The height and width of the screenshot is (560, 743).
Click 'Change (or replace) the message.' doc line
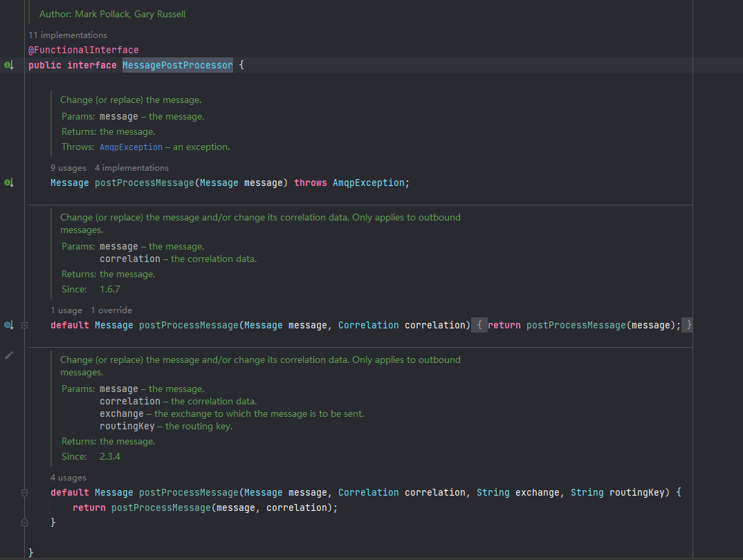click(x=131, y=100)
